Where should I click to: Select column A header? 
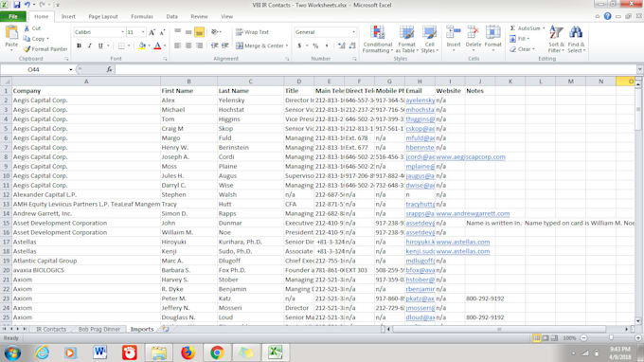point(86,81)
